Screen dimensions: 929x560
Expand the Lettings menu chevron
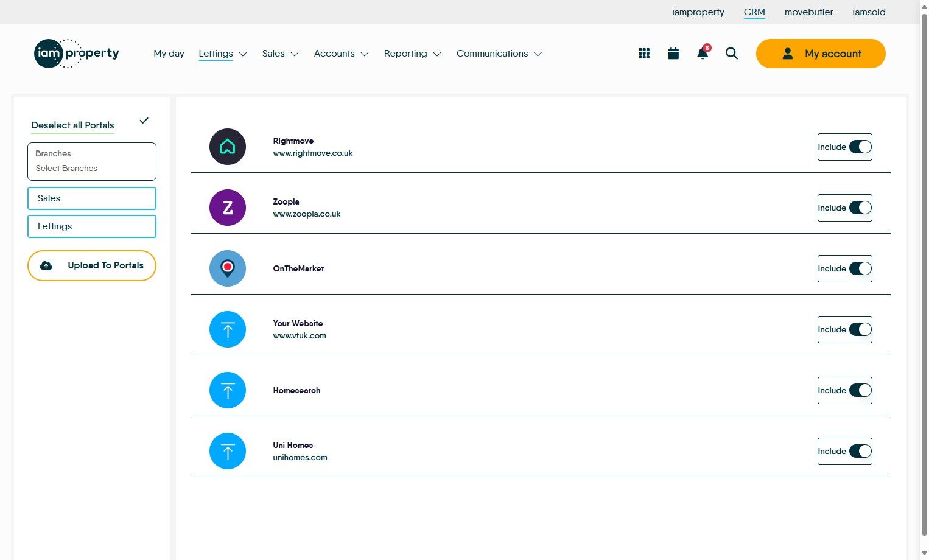[243, 54]
